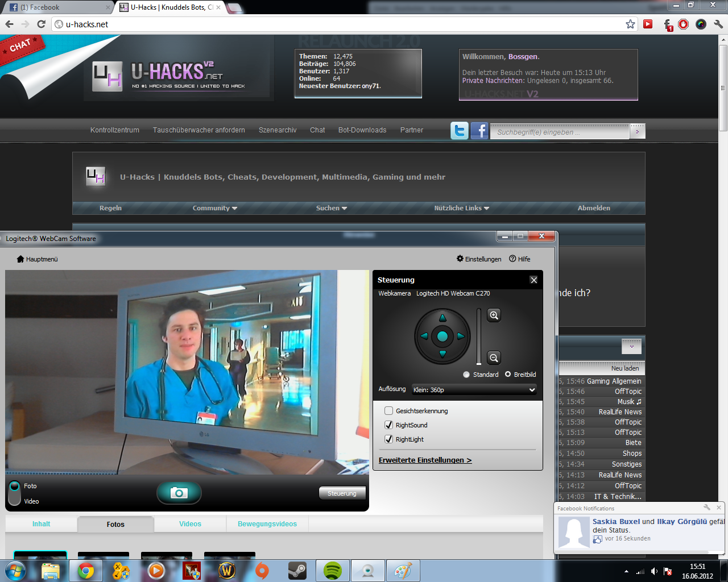
Task: Switch to Fotos tab
Action: pos(115,524)
